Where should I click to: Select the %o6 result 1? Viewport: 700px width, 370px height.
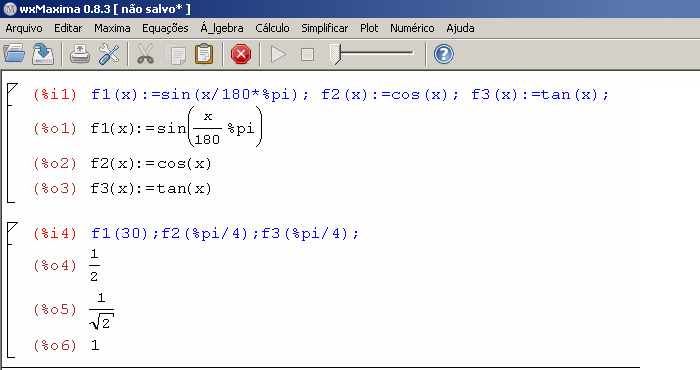pos(95,345)
